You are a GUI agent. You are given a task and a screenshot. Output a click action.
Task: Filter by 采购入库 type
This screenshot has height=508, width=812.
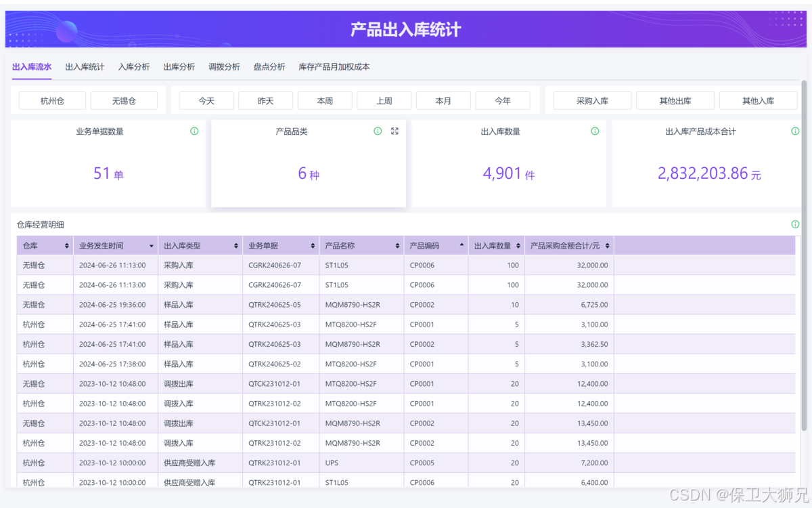pyautogui.click(x=592, y=101)
